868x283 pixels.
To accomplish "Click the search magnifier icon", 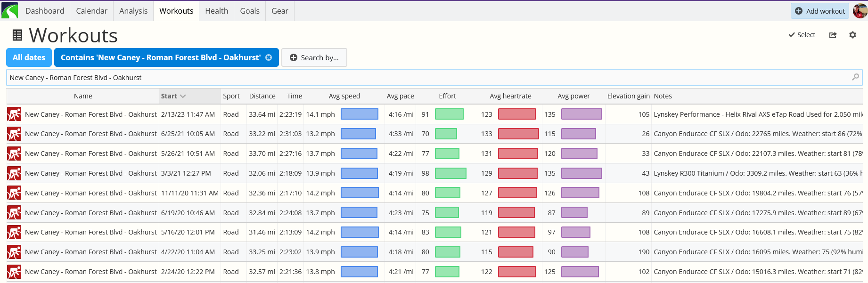I will tap(855, 77).
